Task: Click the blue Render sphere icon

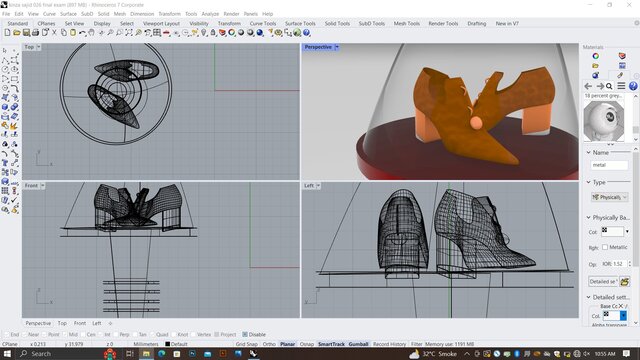Action: 260,33
